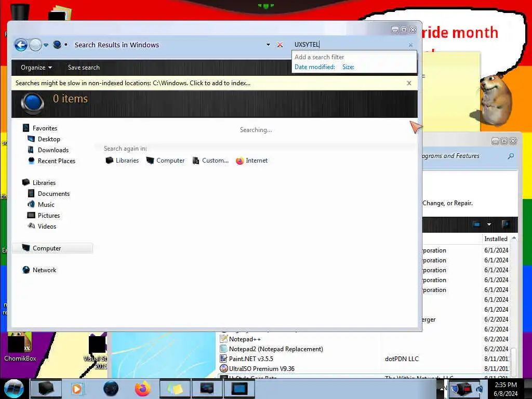Screen dimensions: 532x399
Task: Sort by Installed column header
Action: click(x=496, y=239)
